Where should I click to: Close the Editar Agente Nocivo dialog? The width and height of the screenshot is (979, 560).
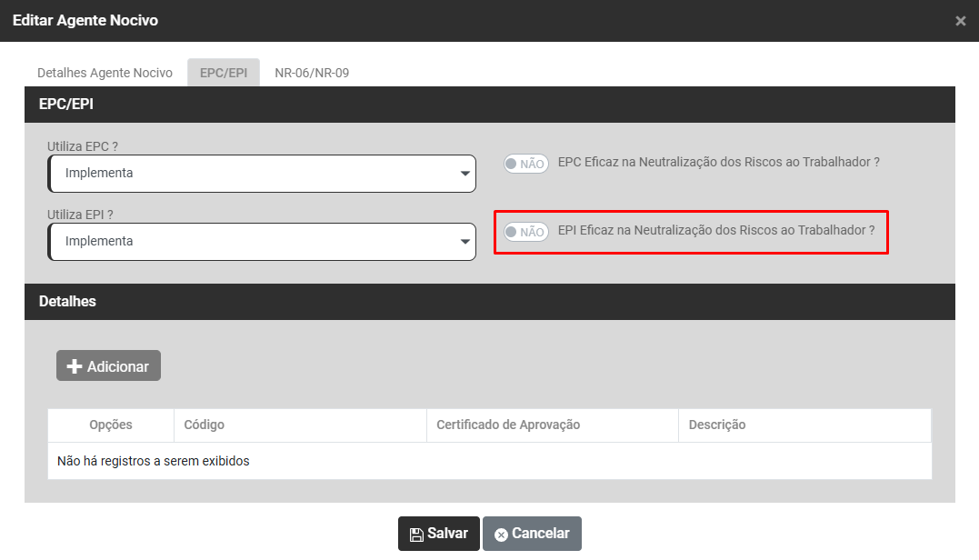click(960, 21)
